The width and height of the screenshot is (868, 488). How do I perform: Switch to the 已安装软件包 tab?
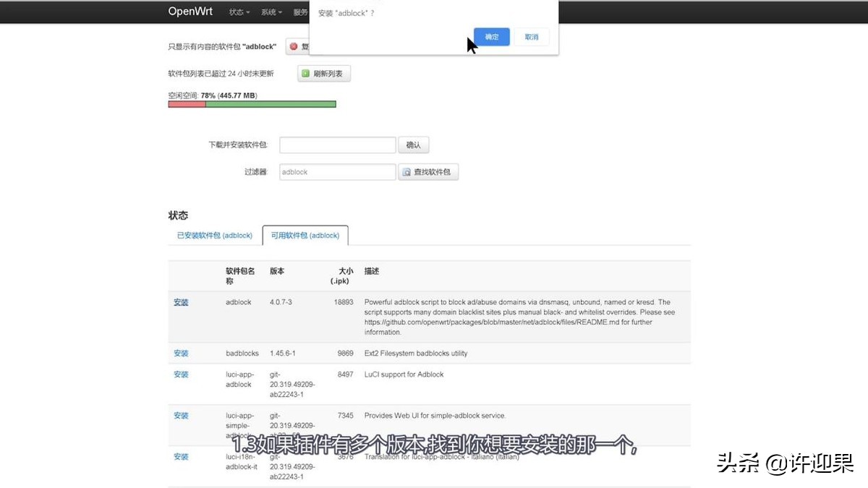pyautogui.click(x=215, y=235)
